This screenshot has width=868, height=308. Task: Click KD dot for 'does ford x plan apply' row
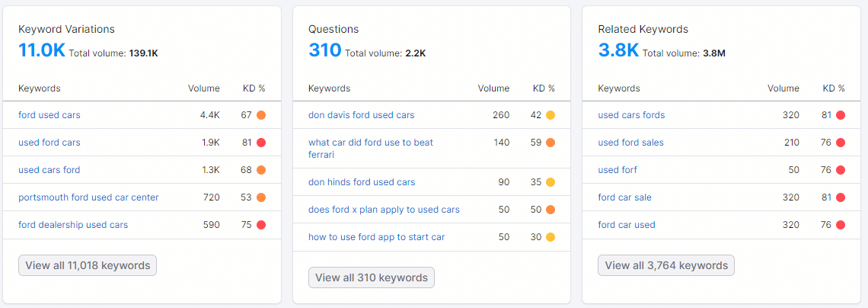click(550, 210)
